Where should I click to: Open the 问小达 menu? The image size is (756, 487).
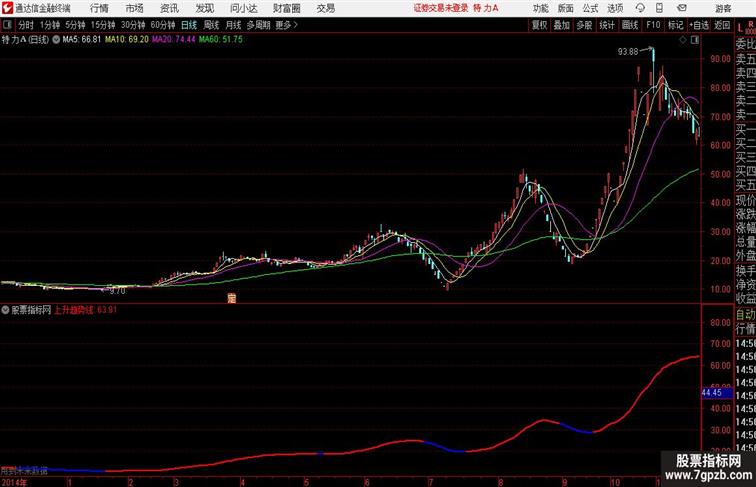click(243, 8)
